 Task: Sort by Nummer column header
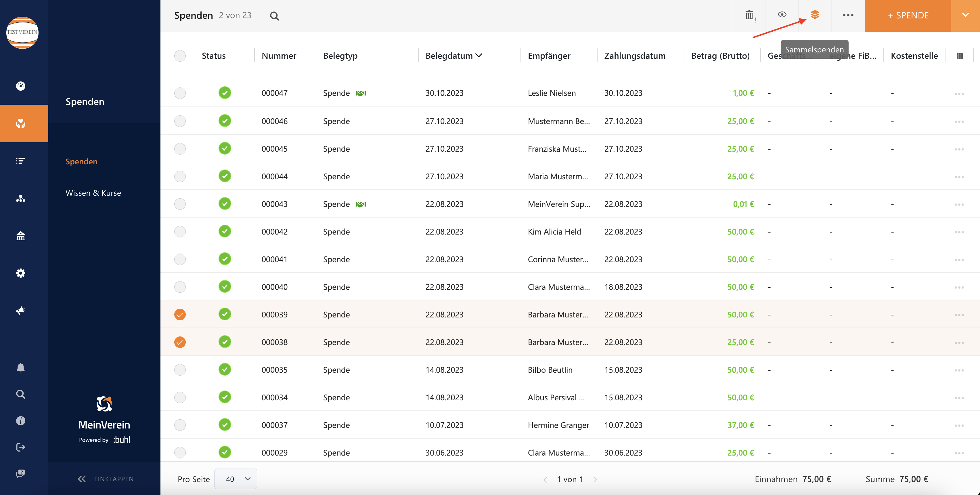click(x=279, y=56)
